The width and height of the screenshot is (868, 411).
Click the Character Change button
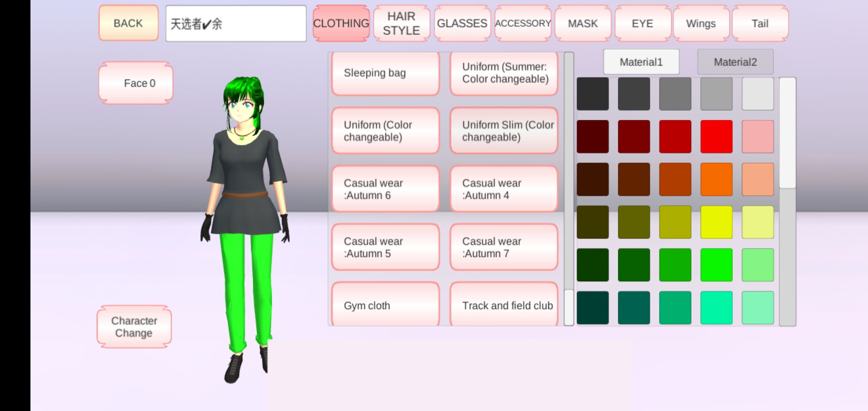(134, 327)
